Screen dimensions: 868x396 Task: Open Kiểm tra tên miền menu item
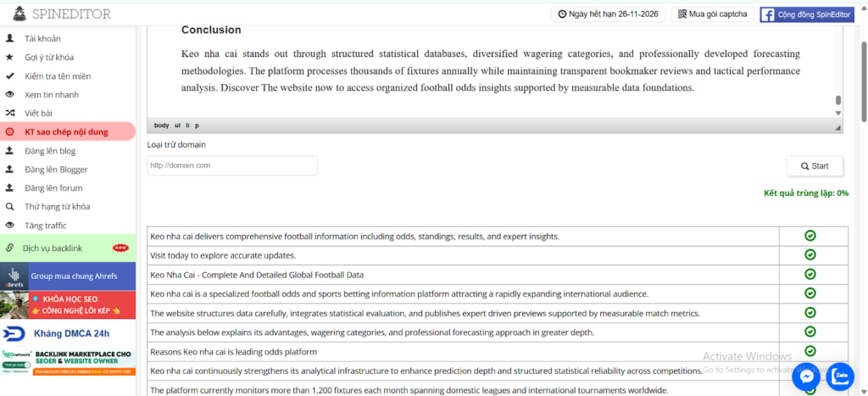(58, 75)
